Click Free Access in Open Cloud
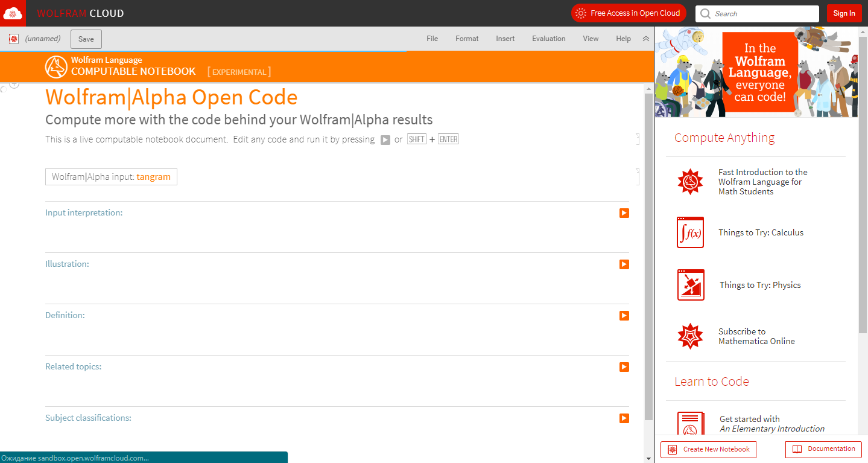The width and height of the screenshot is (868, 463). click(629, 13)
